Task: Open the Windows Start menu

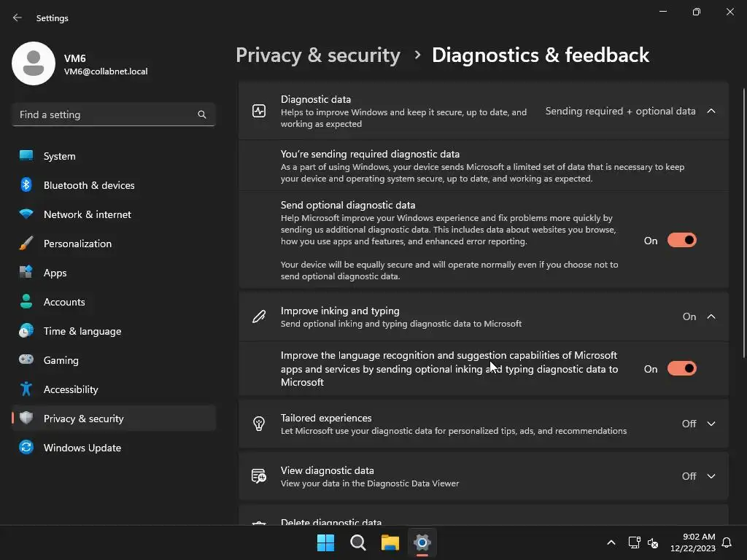Action: (326, 542)
